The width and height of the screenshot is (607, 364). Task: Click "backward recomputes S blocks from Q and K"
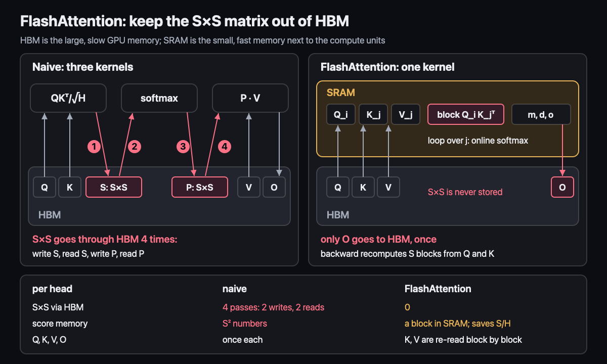point(407,253)
